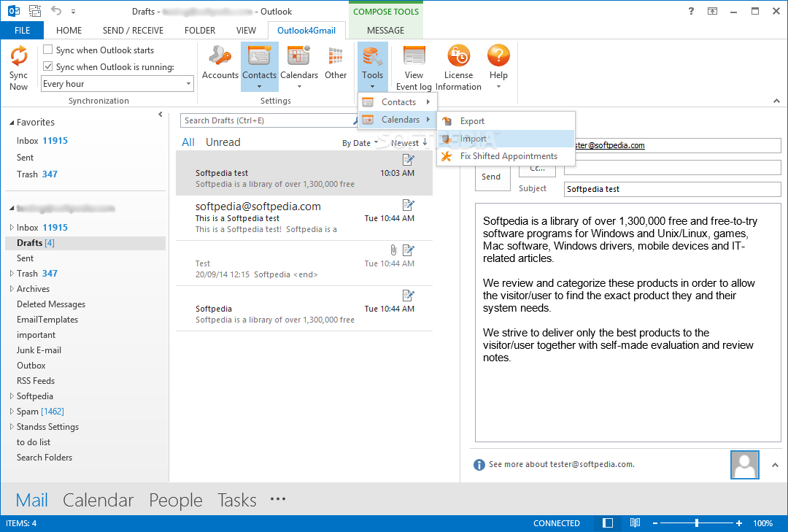Click the Send button
788x532 pixels.
[x=491, y=177]
